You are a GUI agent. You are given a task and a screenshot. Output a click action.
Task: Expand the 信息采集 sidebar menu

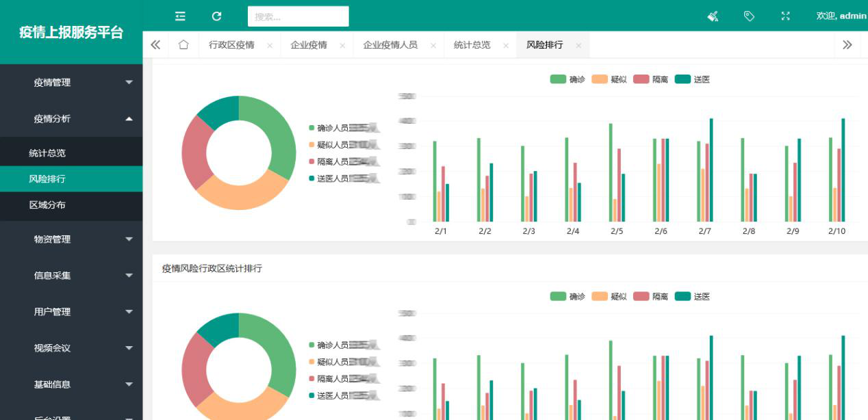tap(71, 276)
